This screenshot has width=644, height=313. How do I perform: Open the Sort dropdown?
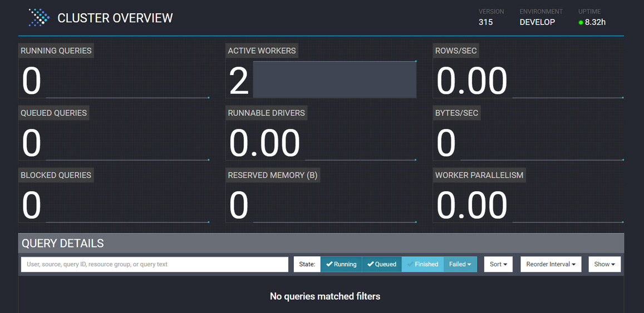tap(498, 264)
